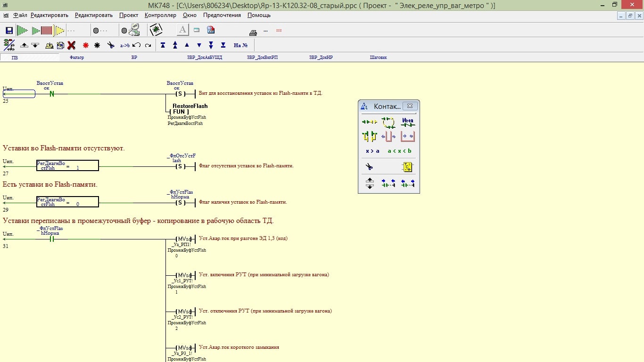
Task: Open the Контроллер menu
Action: [160, 15]
